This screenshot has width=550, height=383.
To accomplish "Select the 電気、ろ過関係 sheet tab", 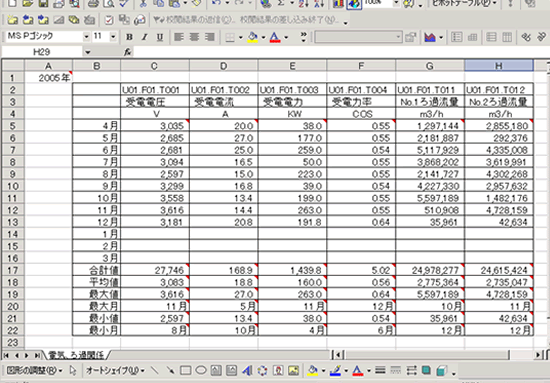I will [76, 355].
